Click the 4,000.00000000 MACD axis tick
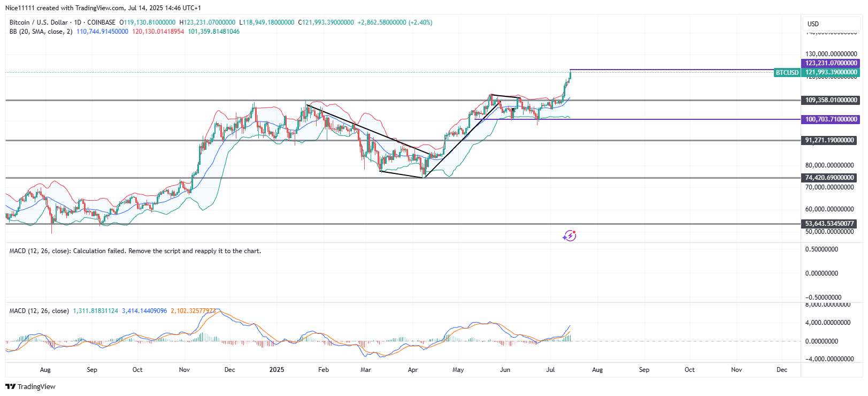 tap(828, 323)
